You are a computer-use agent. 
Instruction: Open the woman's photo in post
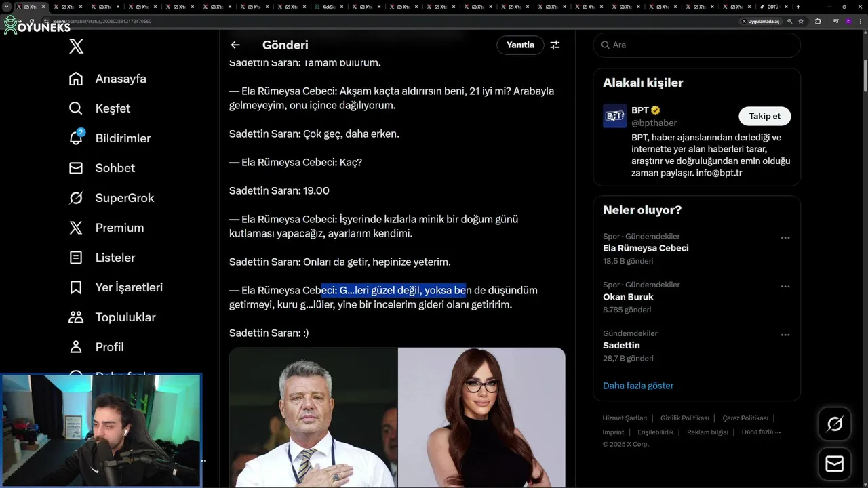[481, 418]
